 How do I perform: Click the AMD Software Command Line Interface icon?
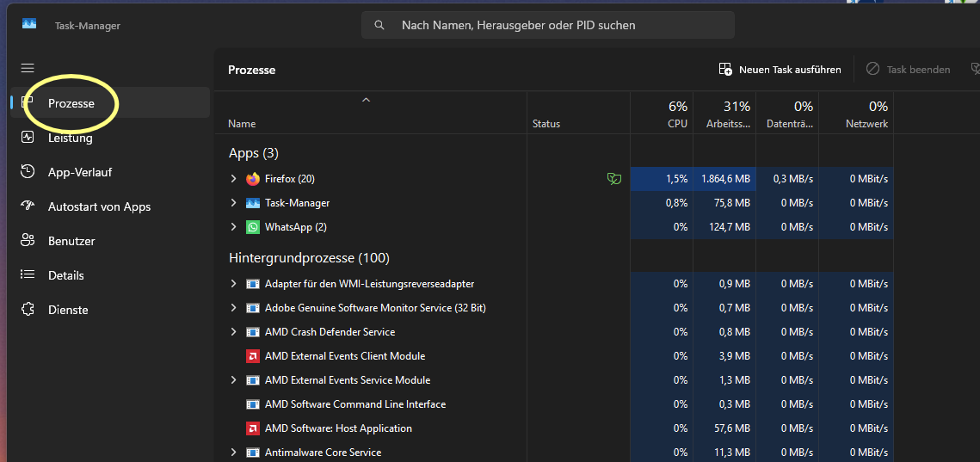click(252, 404)
